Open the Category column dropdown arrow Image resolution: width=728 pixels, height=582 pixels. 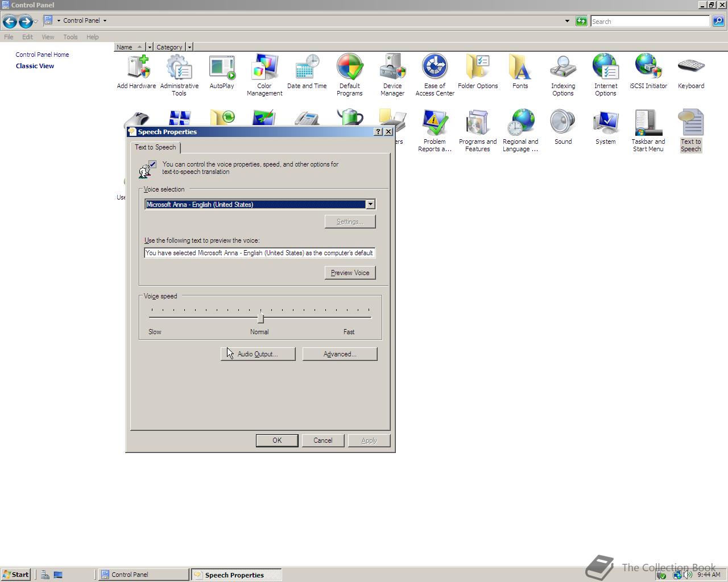189,47
